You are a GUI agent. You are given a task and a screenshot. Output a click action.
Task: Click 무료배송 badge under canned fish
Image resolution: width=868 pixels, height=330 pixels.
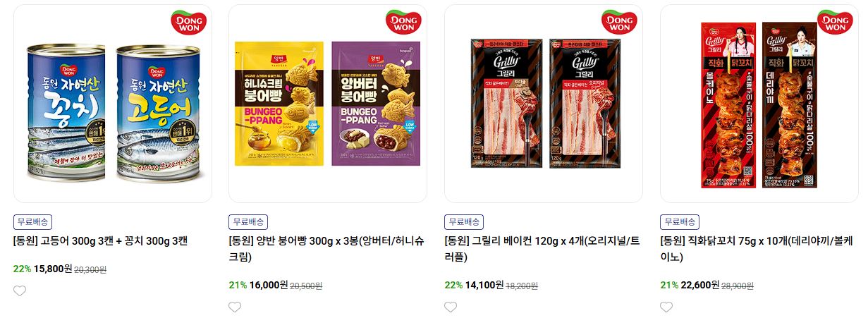[x=32, y=221]
